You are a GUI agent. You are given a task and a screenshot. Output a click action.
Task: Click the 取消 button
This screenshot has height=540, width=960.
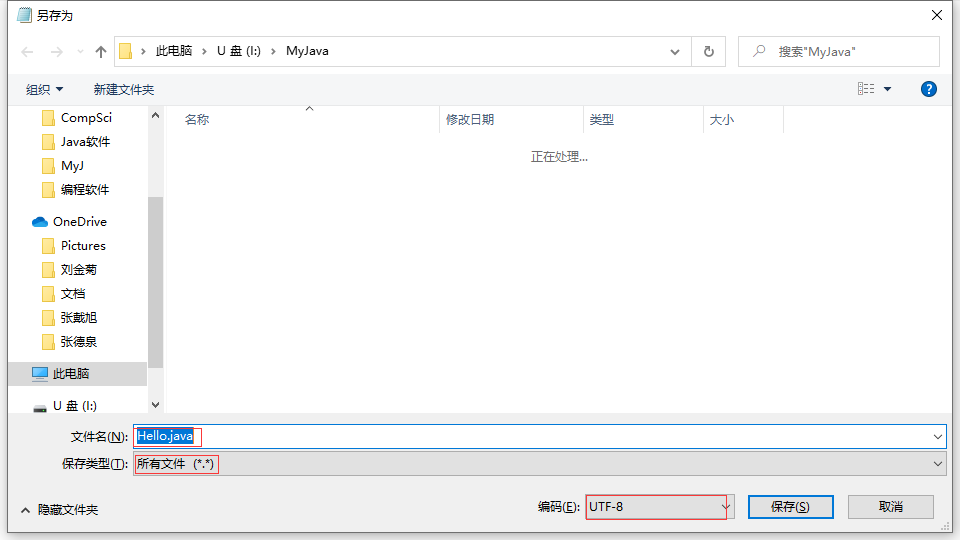click(x=891, y=507)
